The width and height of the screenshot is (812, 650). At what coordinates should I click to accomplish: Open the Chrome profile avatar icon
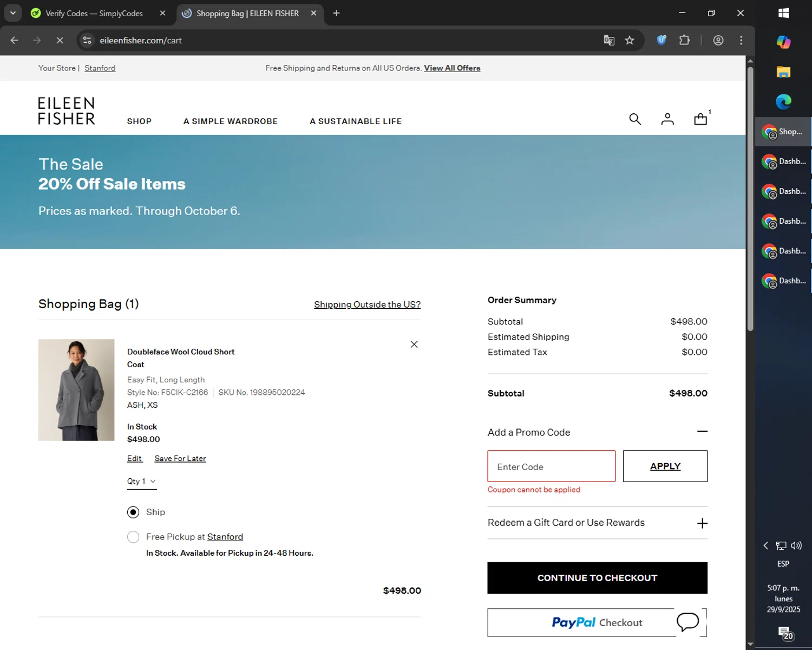click(718, 40)
